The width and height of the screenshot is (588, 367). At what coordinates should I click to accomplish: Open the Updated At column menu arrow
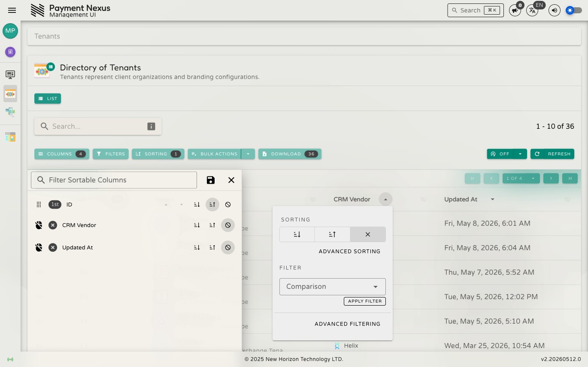(493, 199)
